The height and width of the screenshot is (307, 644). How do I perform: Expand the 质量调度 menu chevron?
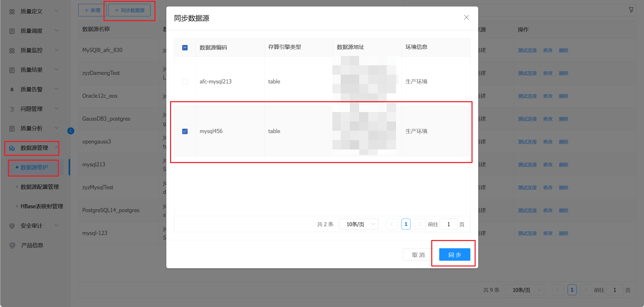point(56,31)
